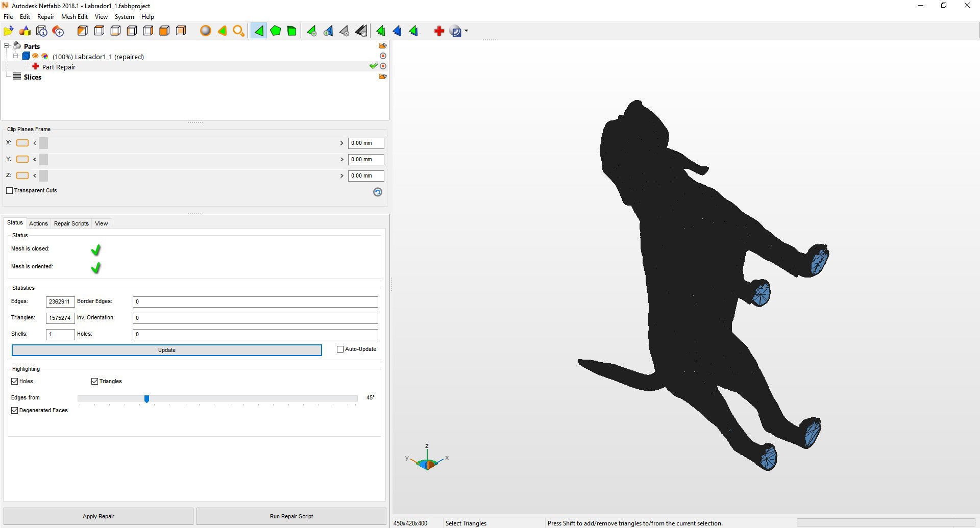Click the Run Repair Script button

291,516
